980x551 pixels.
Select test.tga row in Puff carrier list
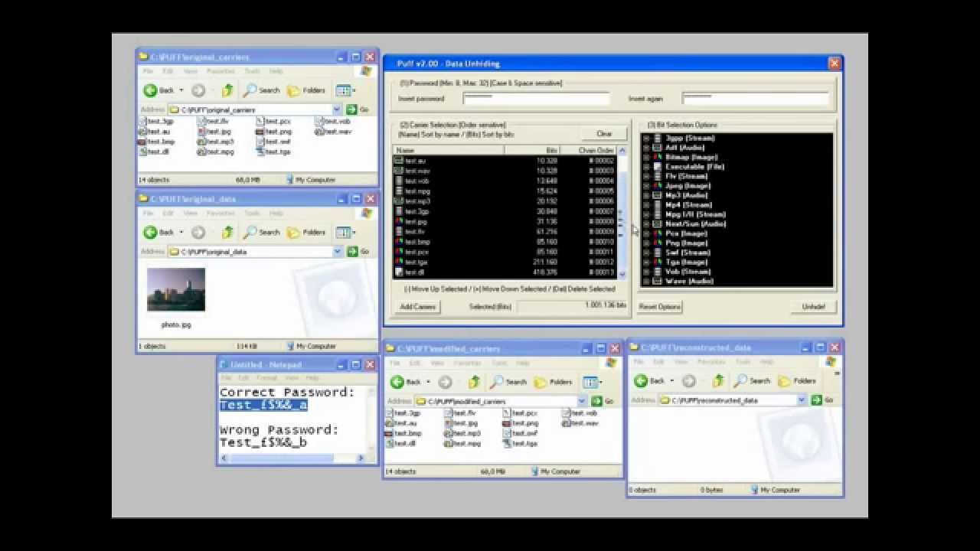point(505,262)
